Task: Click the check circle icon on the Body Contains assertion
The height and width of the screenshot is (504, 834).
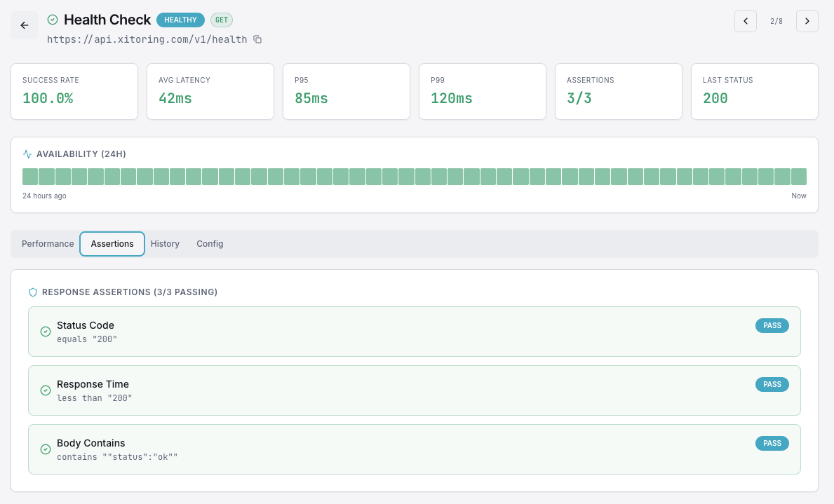Action: point(46,449)
